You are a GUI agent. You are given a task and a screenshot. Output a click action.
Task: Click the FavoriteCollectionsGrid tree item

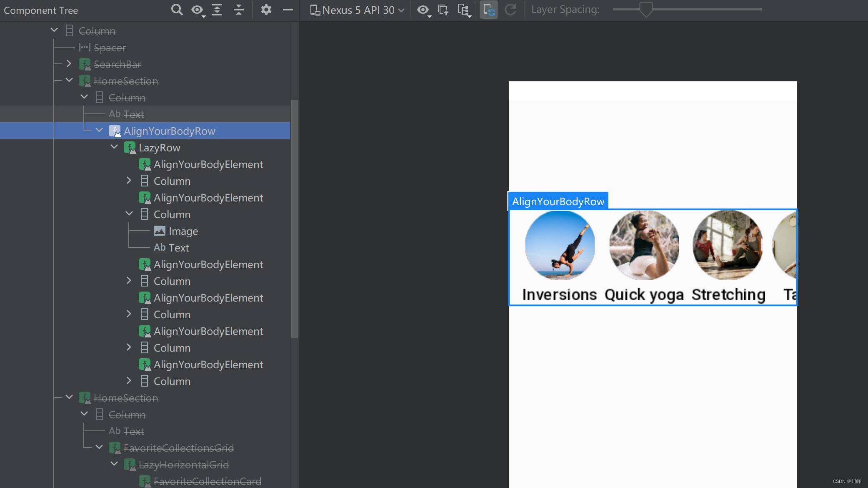point(178,448)
